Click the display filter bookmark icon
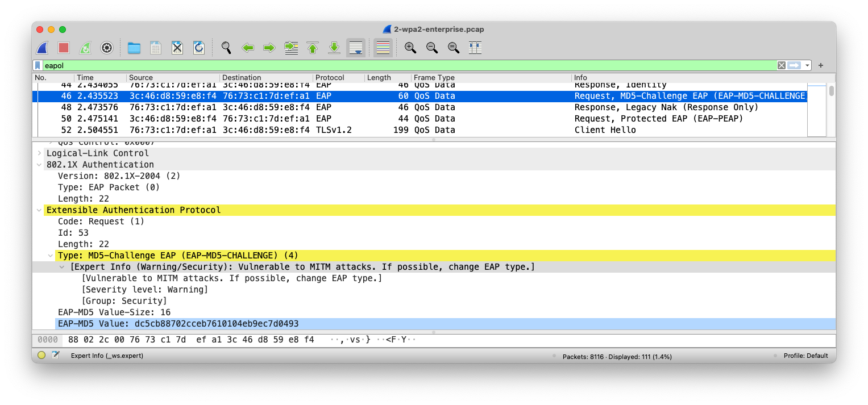This screenshot has width=868, height=405. 38,65
